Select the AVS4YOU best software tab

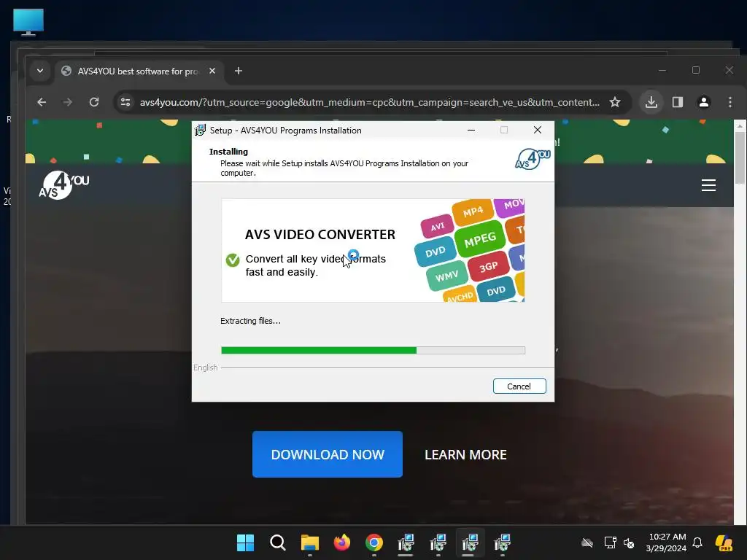coord(138,71)
